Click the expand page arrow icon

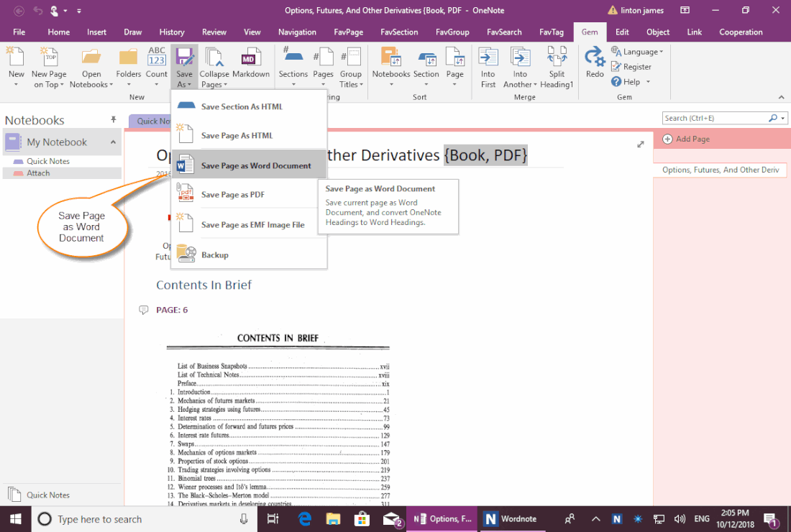[x=640, y=145]
